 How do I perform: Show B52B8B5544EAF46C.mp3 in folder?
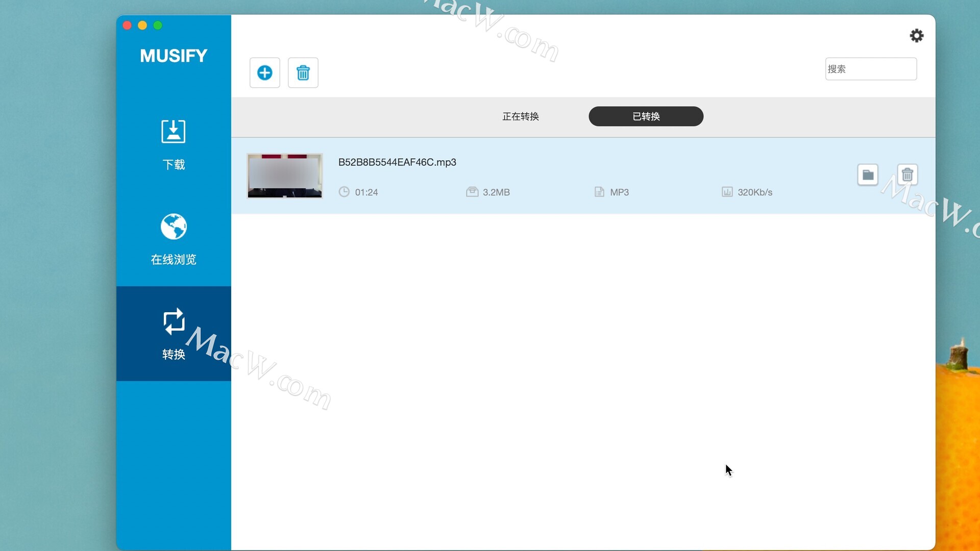coord(868,175)
